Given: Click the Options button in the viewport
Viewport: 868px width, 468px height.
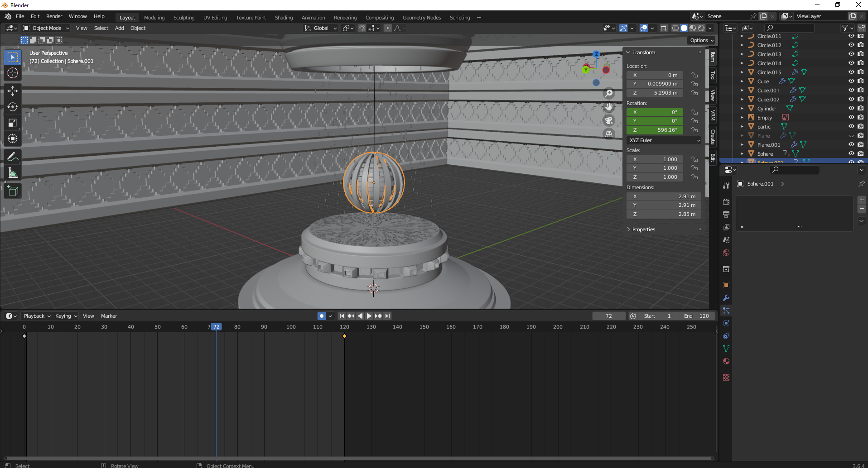Looking at the screenshot, I should (701, 40).
